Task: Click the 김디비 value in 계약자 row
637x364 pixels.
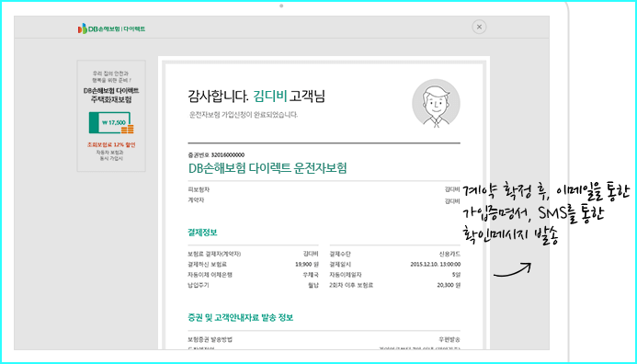Action: click(x=452, y=200)
